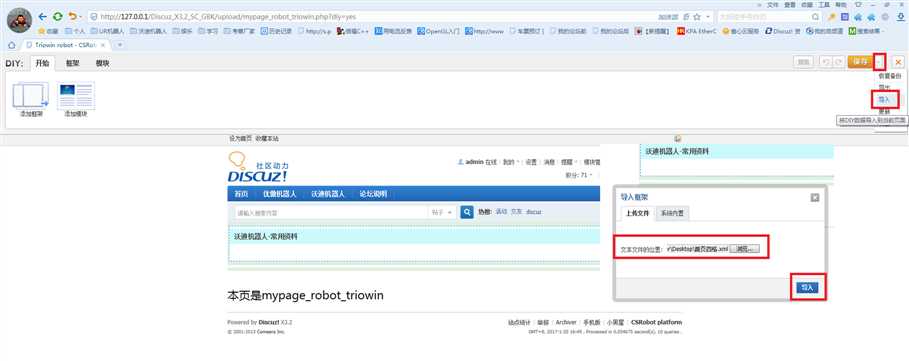Open the 帖子 search type dropdown
This screenshot has height=361, width=909.
(443, 213)
